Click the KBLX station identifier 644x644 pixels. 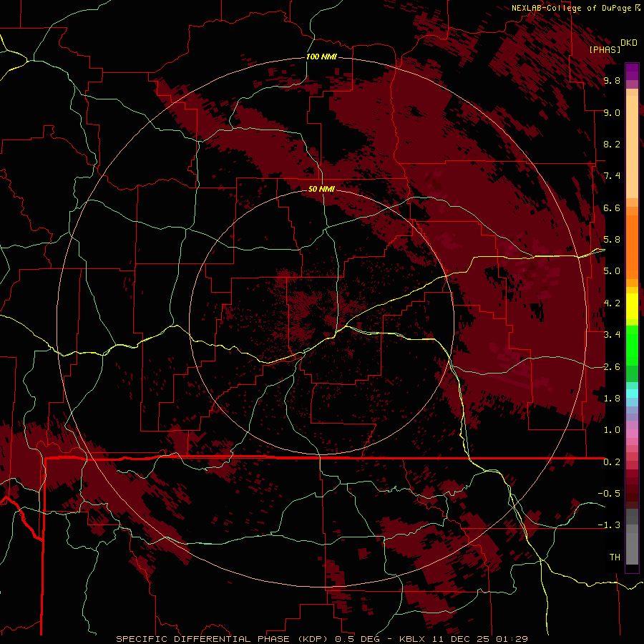pyautogui.click(x=412, y=639)
